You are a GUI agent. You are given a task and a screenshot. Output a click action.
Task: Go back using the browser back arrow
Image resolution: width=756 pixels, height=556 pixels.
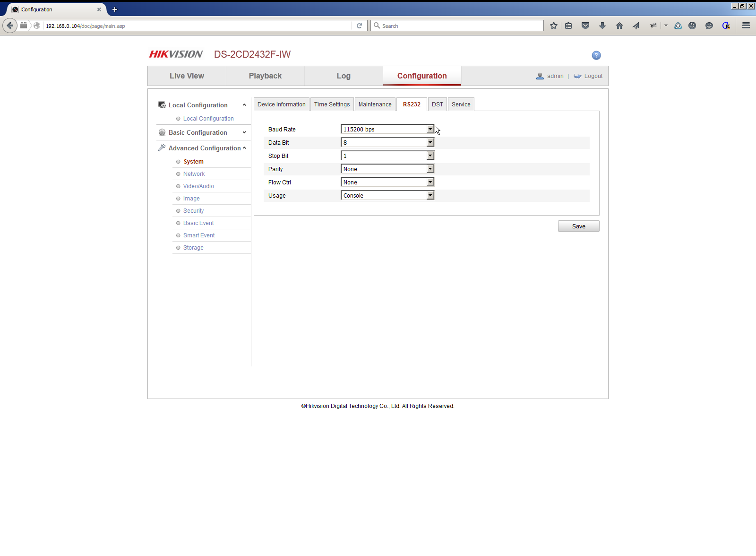[x=10, y=26]
